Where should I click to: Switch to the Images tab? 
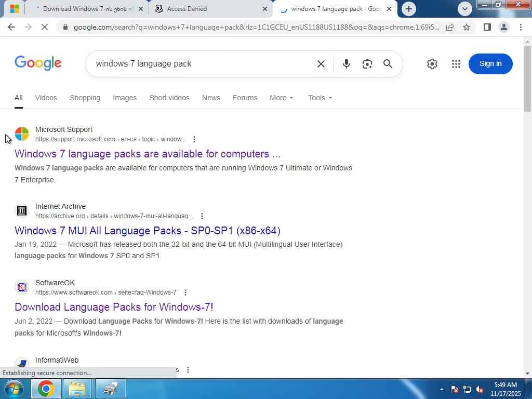[x=125, y=98]
